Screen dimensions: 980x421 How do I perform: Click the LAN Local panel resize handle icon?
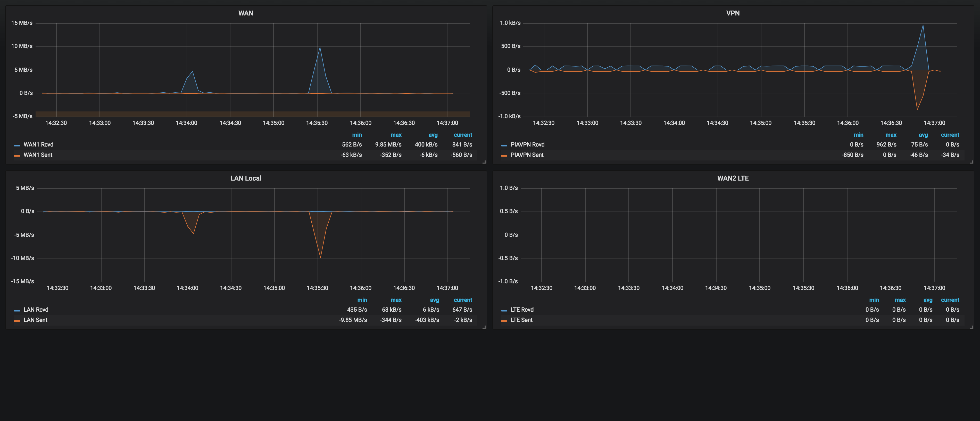pos(484,327)
